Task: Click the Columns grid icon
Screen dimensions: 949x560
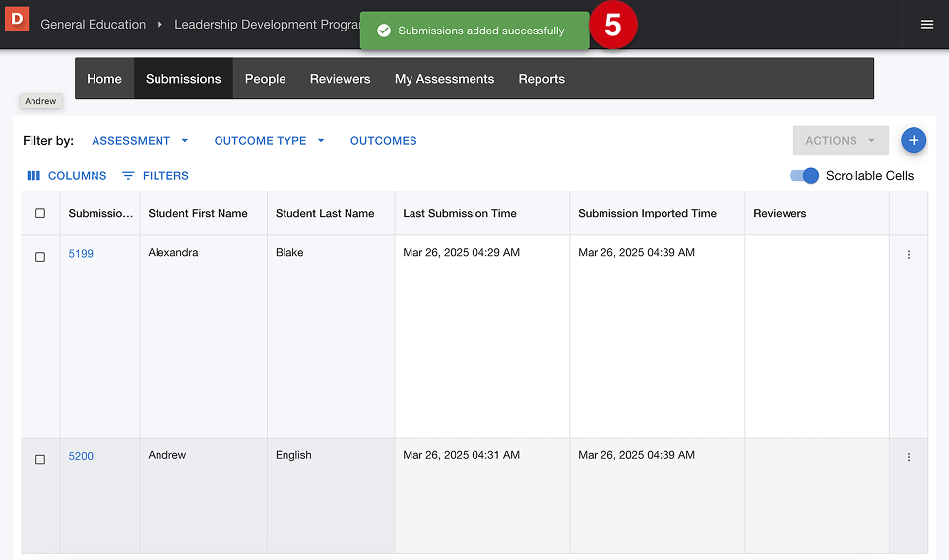Action: (x=33, y=176)
